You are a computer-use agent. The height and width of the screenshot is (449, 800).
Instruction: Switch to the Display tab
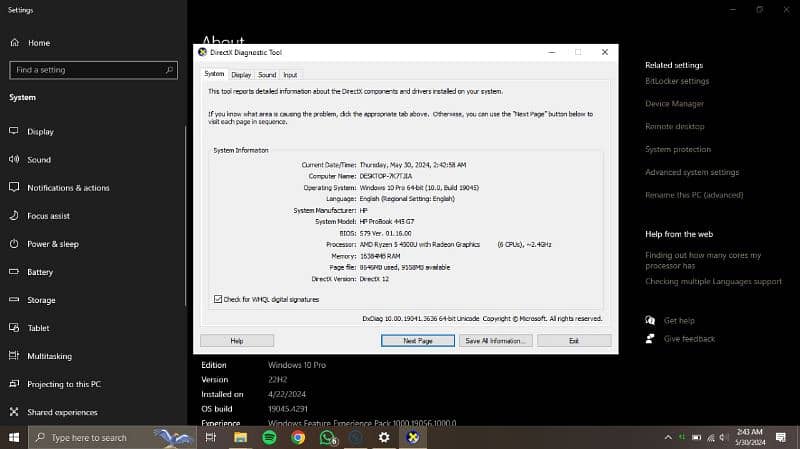(241, 75)
